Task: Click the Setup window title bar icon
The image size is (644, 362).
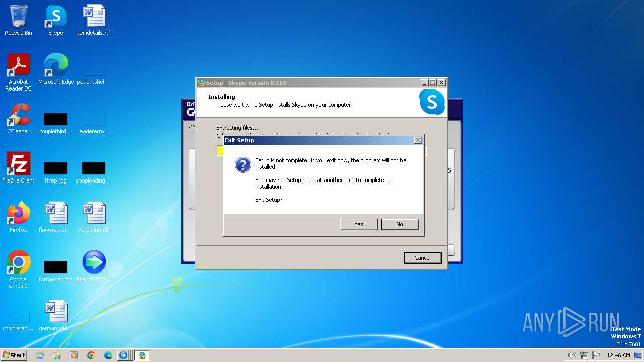Action: [202, 83]
